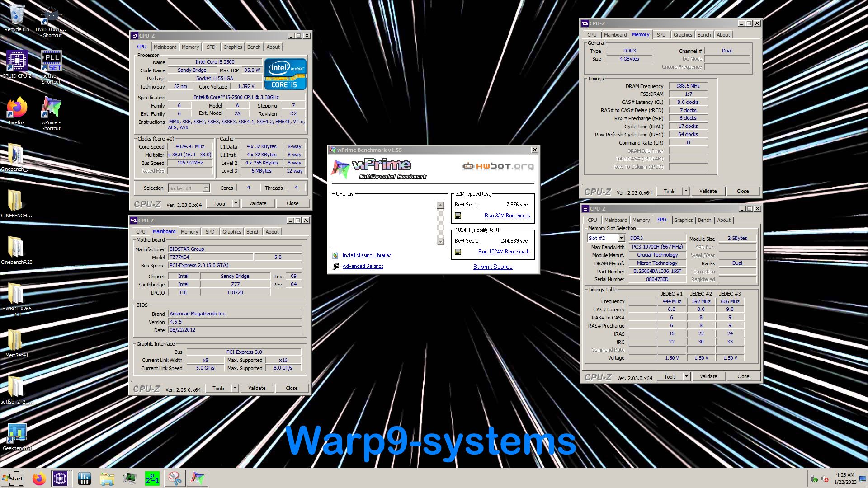Screen dimensions: 868x488
Task: Select the Bench tab in CPU window
Action: click(254, 47)
